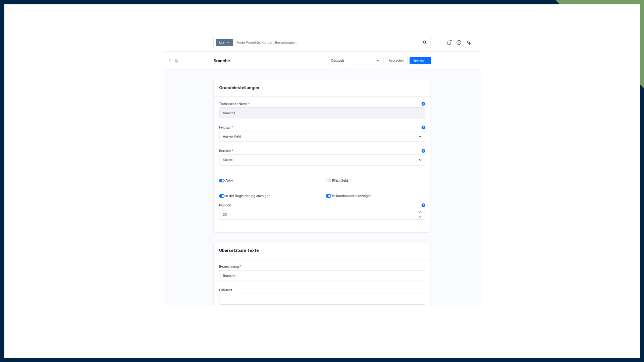644x362 pixels.
Task: Toggle In der Registrierung anzeigen
Action: 222,196
